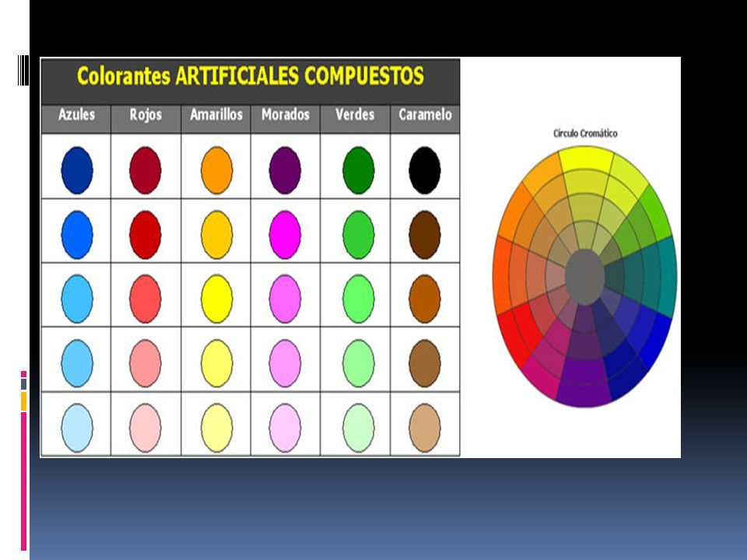Select the Morados column header
This screenshot has height=560, width=747.
click(286, 114)
